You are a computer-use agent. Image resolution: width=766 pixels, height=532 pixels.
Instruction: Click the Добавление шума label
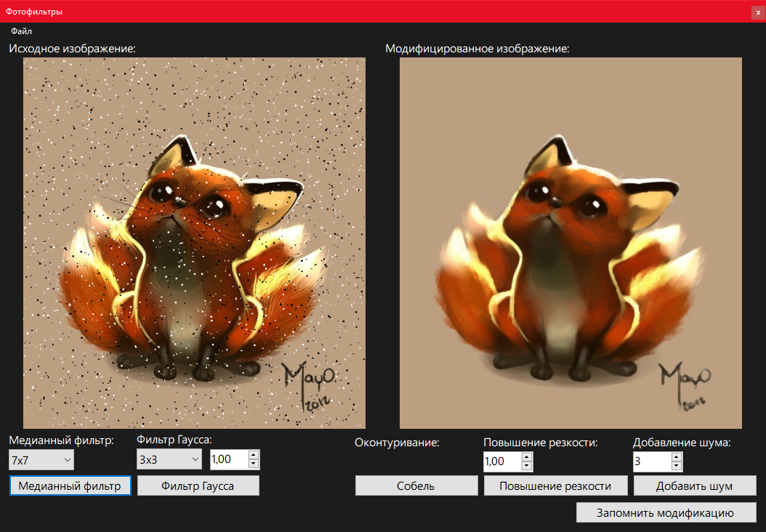(682, 443)
